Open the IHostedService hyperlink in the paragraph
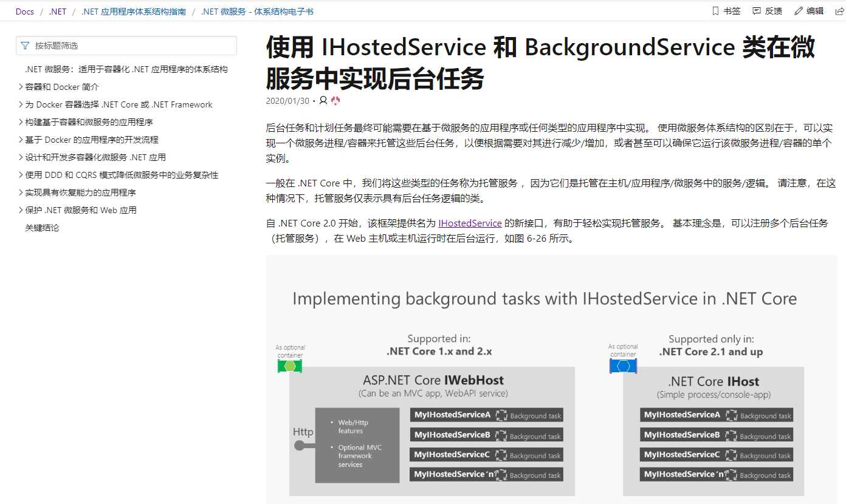Screen dimensions: 846x504 (x=470, y=223)
